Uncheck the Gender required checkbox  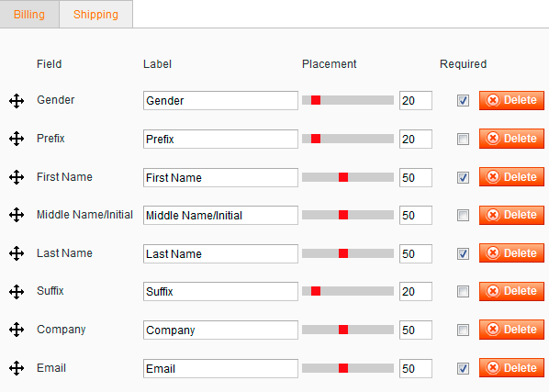click(x=463, y=101)
